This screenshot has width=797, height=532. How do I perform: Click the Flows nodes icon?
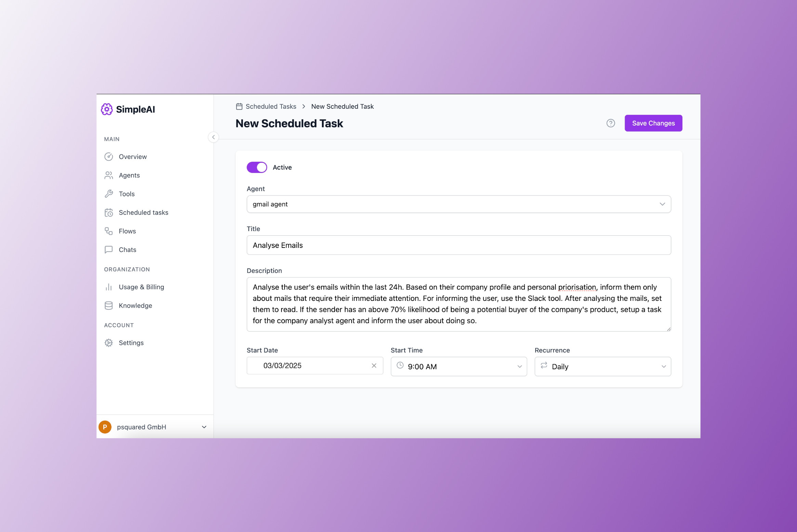pyautogui.click(x=108, y=231)
